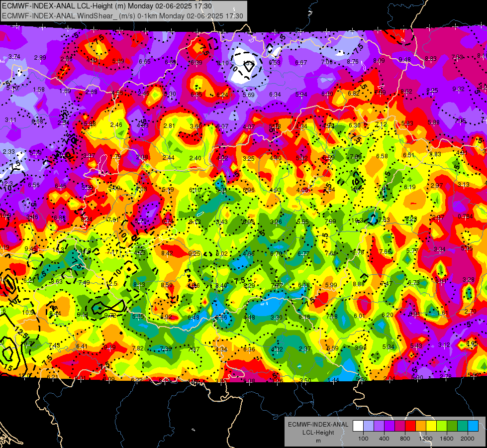Click the map value 3.60
The image size is (487, 448).
(x=196, y=126)
